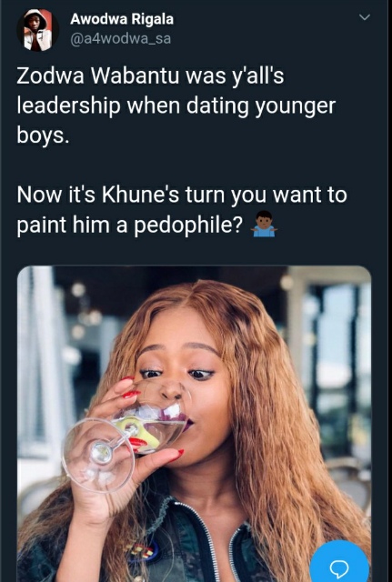Open Awodwa Rigala's profile picture

(38, 30)
